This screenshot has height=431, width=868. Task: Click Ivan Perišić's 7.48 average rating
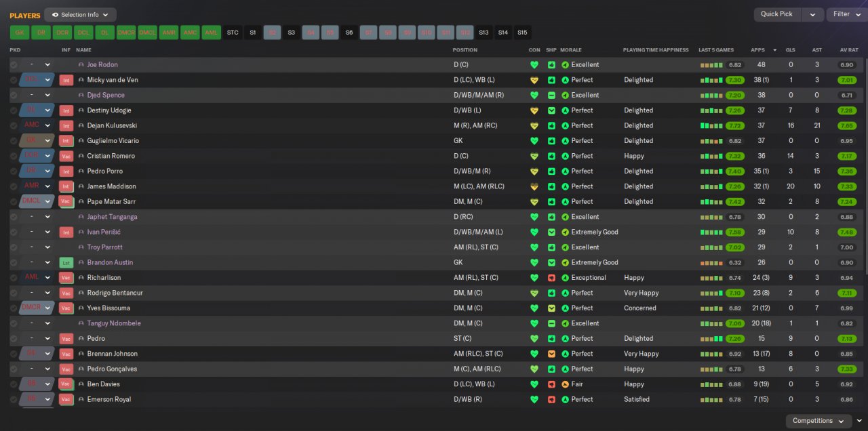click(846, 232)
